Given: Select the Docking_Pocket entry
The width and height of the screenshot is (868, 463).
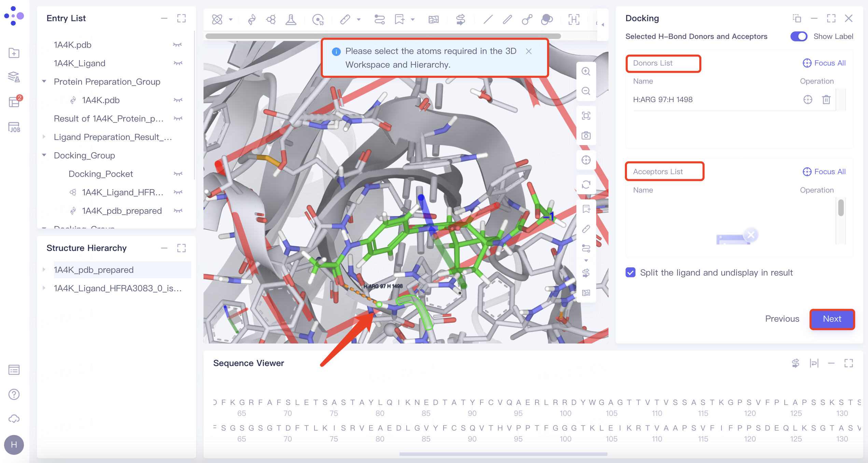Looking at the screenshot, I should click(x=101, y=173).
